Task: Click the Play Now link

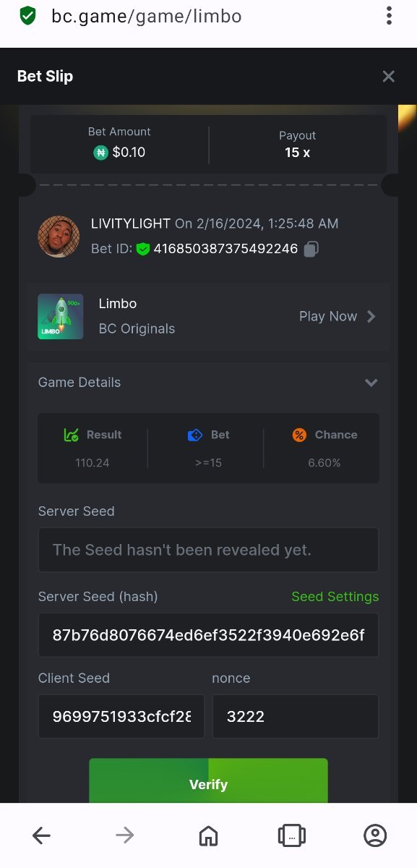Action: pos(328,316)
